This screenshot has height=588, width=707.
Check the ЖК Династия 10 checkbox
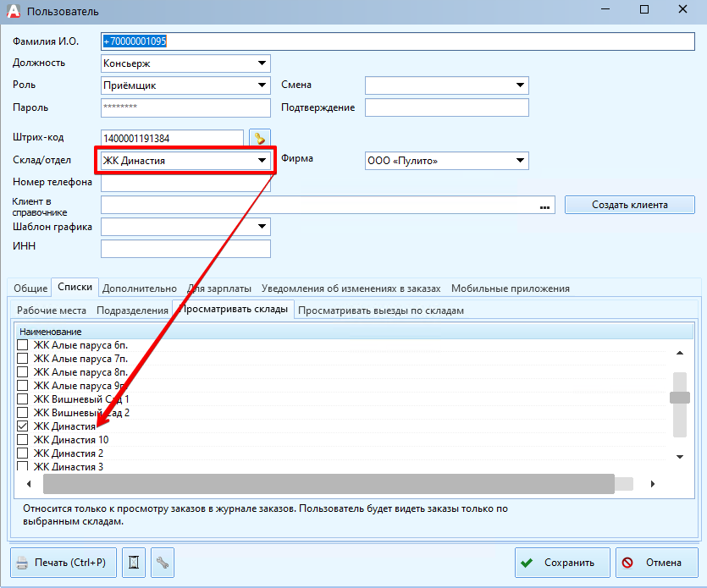(x=23, y=440)
